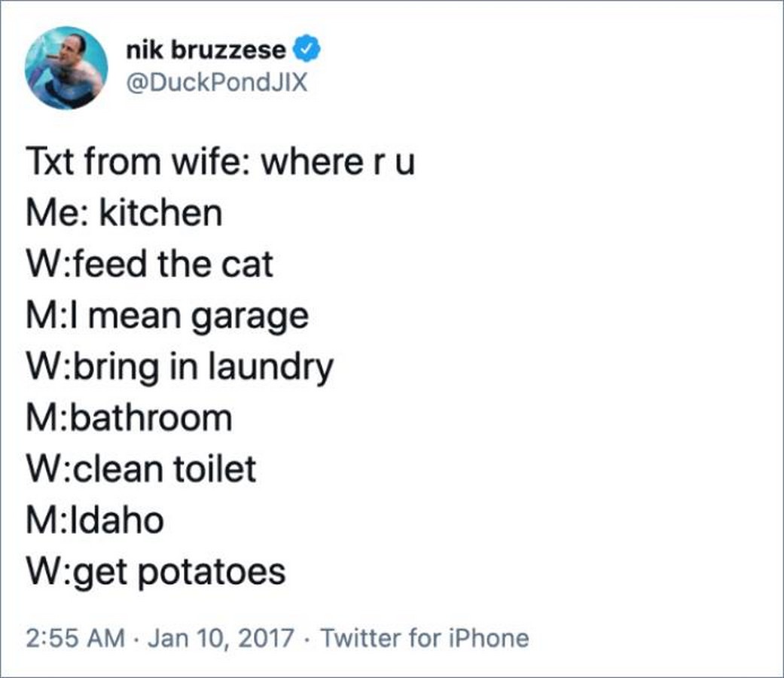Click the 'W:clean toilet' line
This screenshot has width=784, height=678.
click(x=142, y=469)
